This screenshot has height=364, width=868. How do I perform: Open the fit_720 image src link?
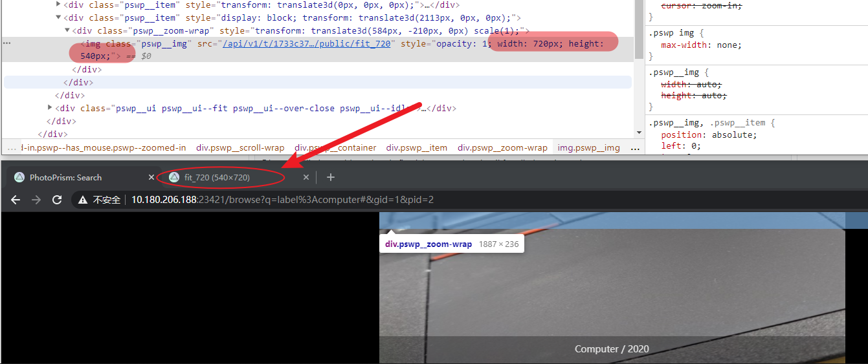[306, 43]
